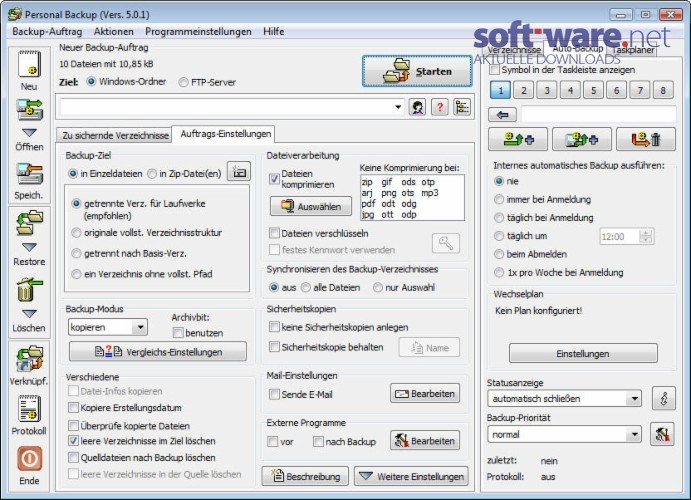The image size is (691, 500).
Task: Open the Programmeinstellungen menu
Action: [198, 32]
